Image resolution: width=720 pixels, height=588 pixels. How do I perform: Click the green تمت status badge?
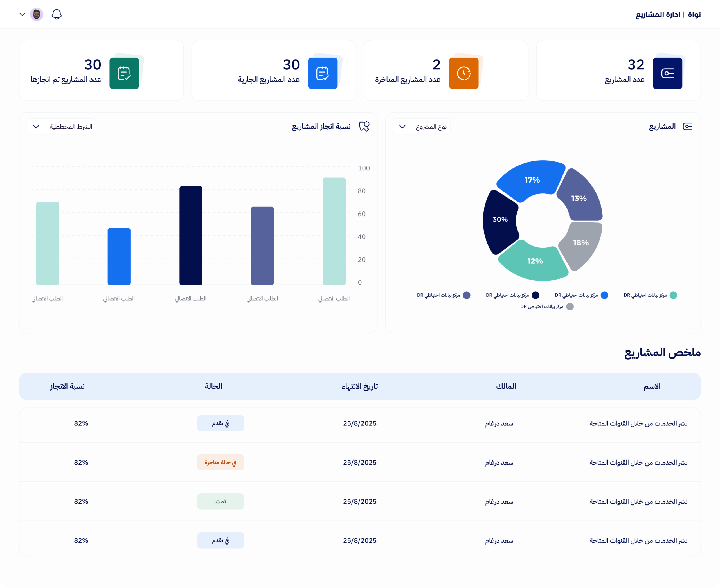pyautogui.click(x=220, y=501)
